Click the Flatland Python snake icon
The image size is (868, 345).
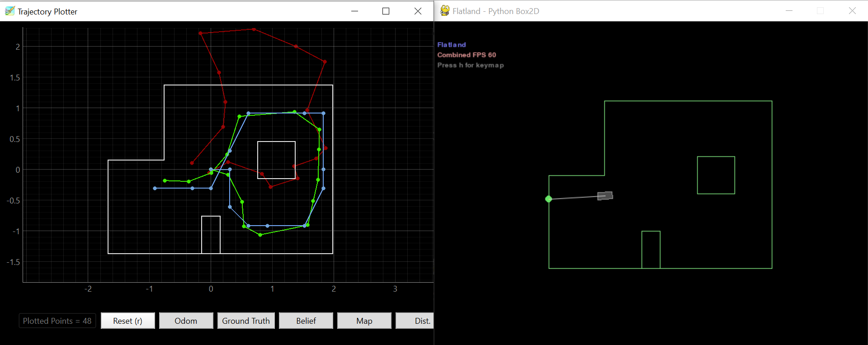coord(445,11)
